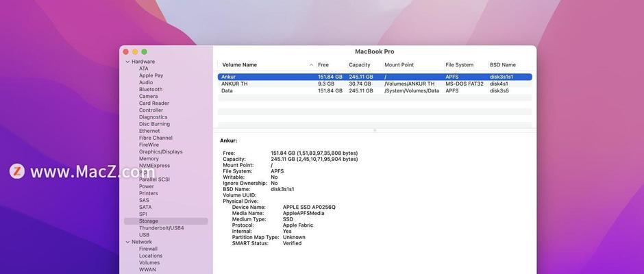Select Locations under Network
The image size is (644, 274).
150,256
